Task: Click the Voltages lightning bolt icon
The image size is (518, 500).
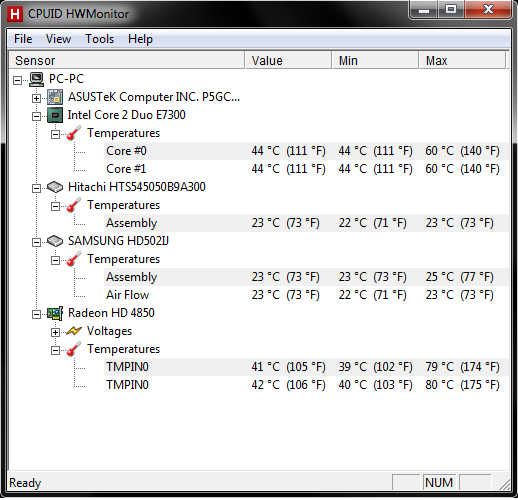Action: click(74, 331)
